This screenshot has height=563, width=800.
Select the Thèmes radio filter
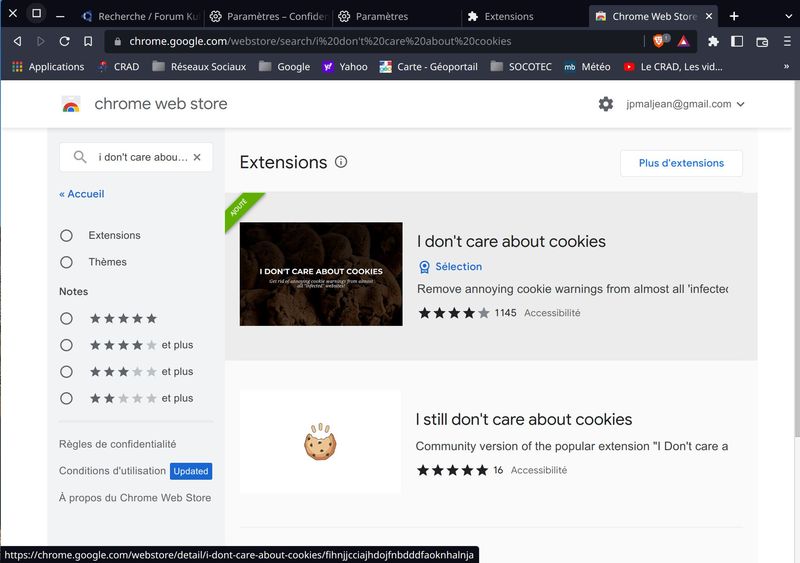click(66, 262)
